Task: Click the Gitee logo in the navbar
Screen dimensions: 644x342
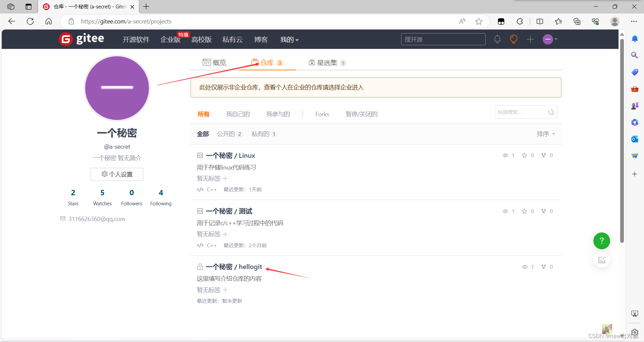Action: tap(81, 39)
